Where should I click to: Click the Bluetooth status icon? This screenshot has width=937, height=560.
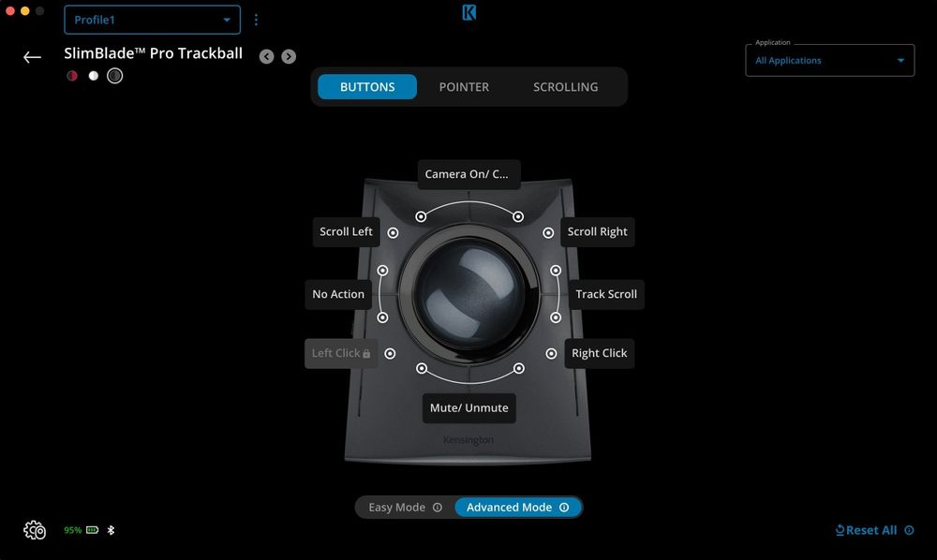click(x=111, y=530)
